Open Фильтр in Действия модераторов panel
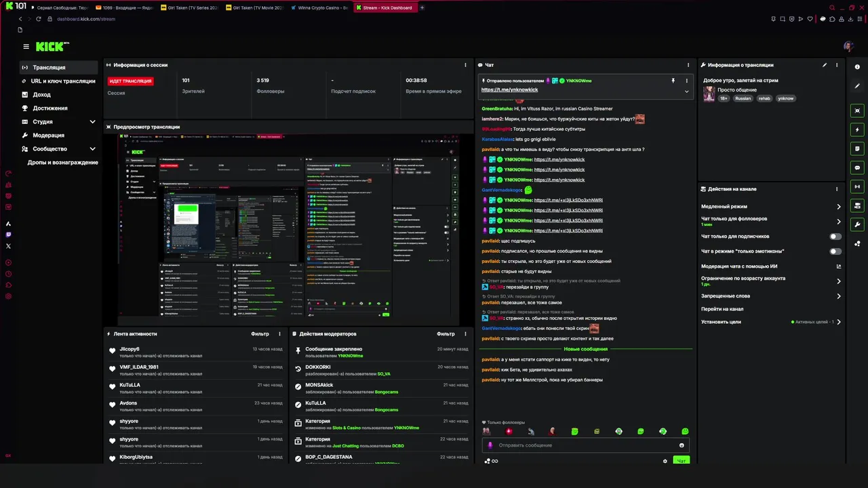This screenshot has width=868, height=488. click(x=446, y=333)
